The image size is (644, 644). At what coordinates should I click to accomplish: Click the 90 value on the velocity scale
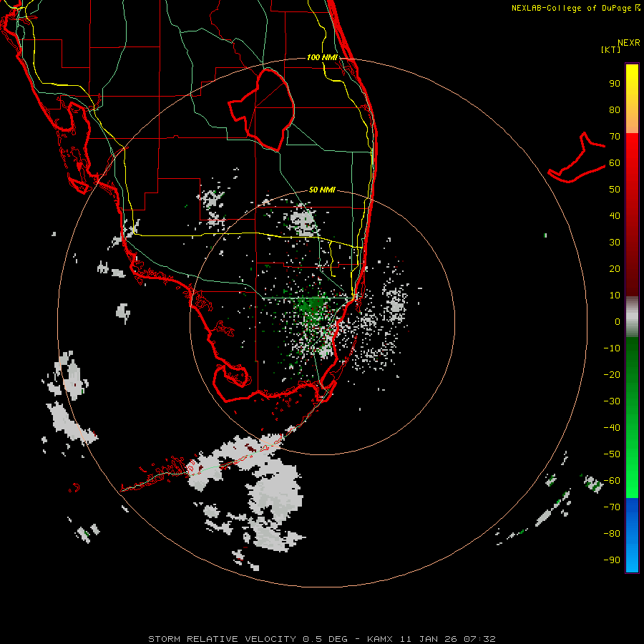[615, 84]
